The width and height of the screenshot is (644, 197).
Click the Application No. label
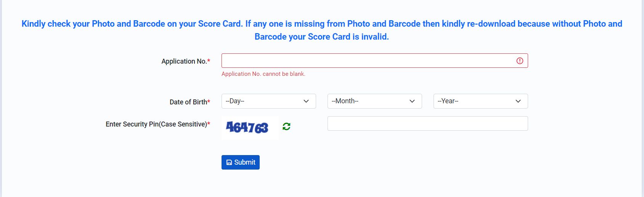(x=184, y=61)
